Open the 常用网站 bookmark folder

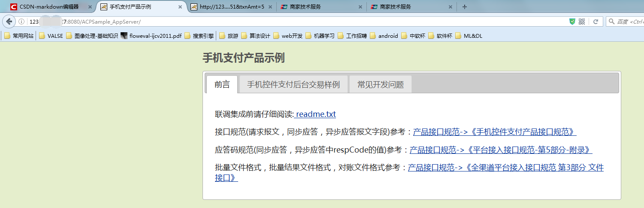[19, 36]
